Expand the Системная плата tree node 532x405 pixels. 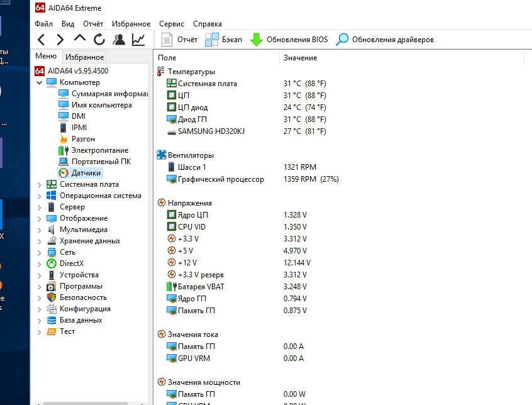click(x=40, y=184)
